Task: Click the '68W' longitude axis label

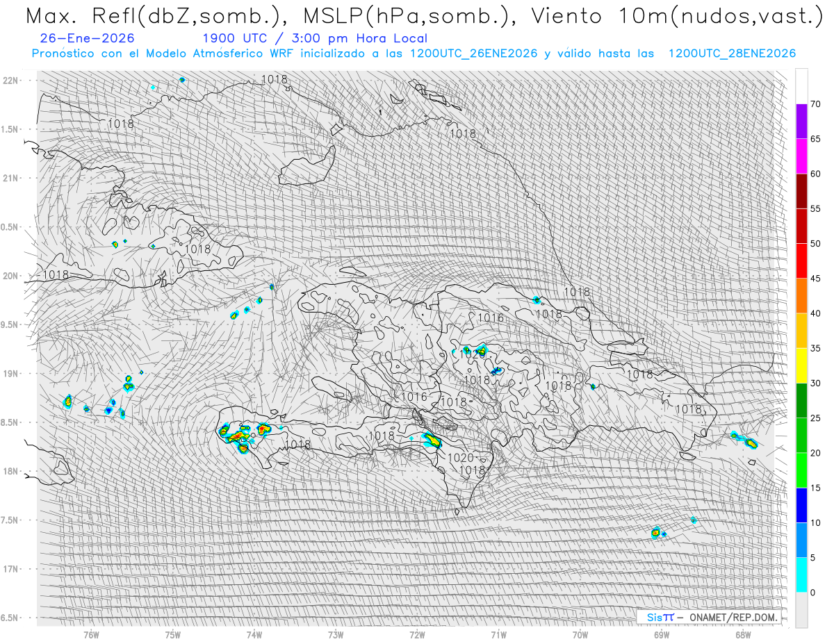Action: 742,634
